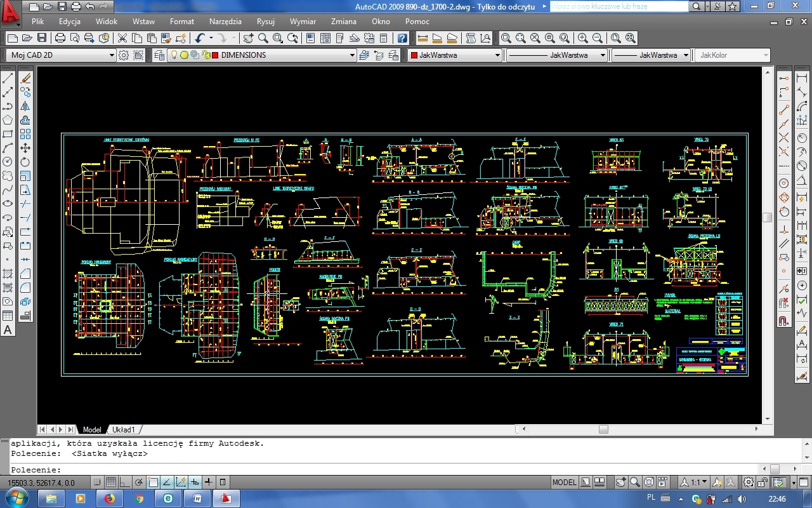The height and width of the screenshot is (508, 812).
Task: Click the Save icon in the toolbar
Action: [x=42, y=38]
